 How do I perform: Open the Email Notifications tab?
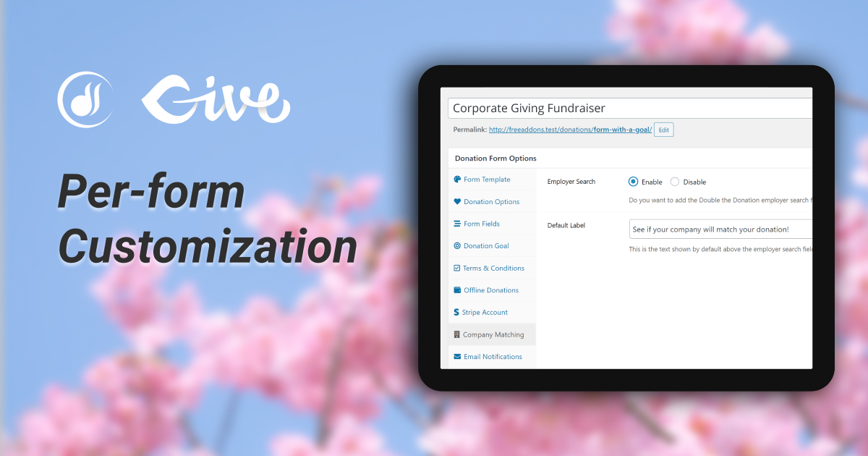(x=493, y=357)
